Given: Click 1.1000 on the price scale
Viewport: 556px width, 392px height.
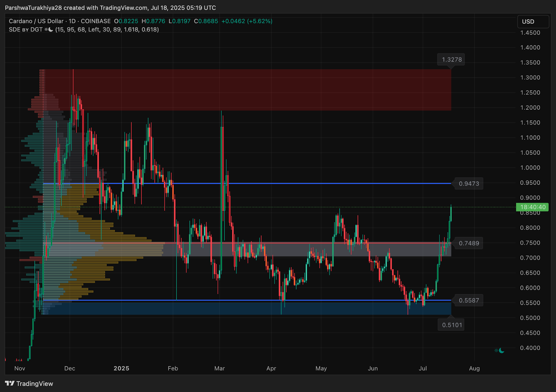Looking at the screenshot, I should click(530, 138).
